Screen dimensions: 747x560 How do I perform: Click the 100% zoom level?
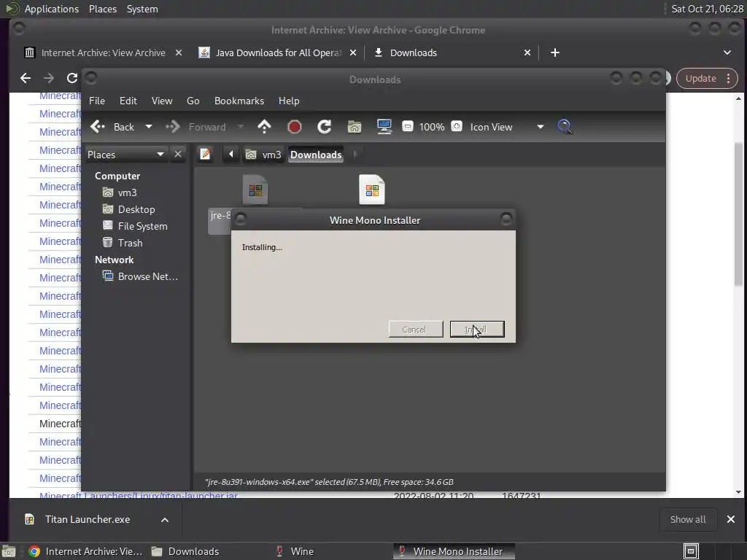tap(432, 127)
